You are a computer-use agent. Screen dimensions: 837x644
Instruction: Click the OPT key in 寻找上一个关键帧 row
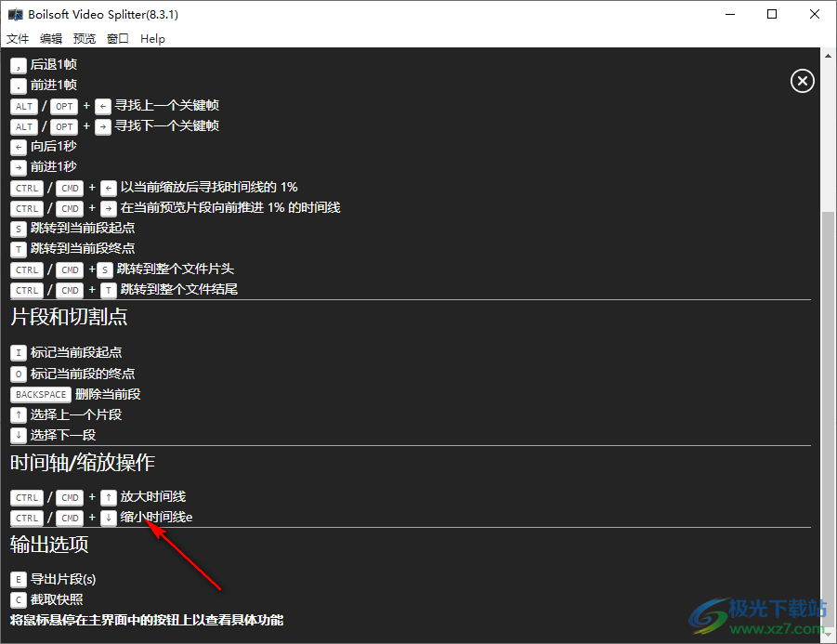coord(64,106)
